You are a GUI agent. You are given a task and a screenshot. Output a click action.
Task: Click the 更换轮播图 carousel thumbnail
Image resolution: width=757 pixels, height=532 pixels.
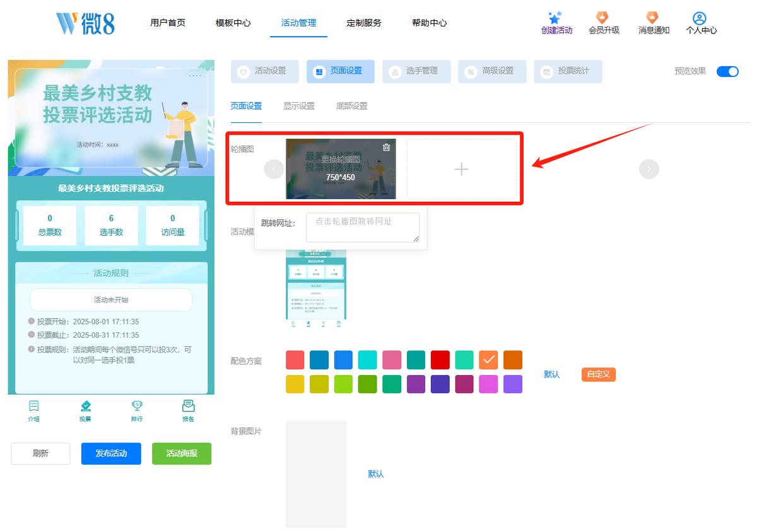pos(341,169)
